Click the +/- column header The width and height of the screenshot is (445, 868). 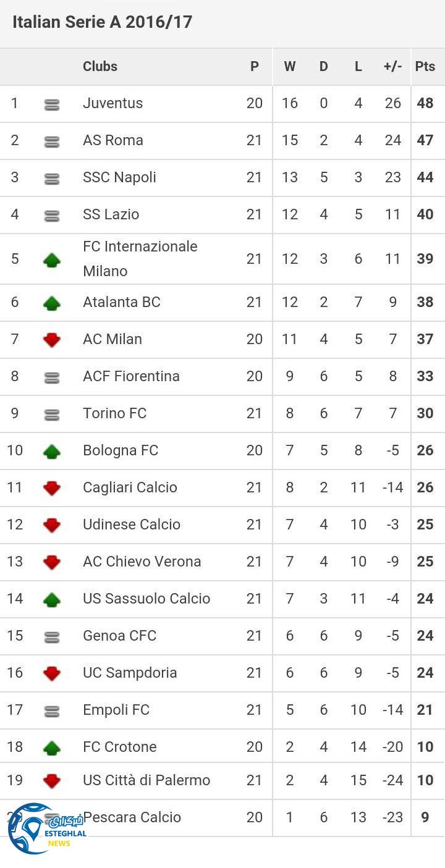(392, 67)
